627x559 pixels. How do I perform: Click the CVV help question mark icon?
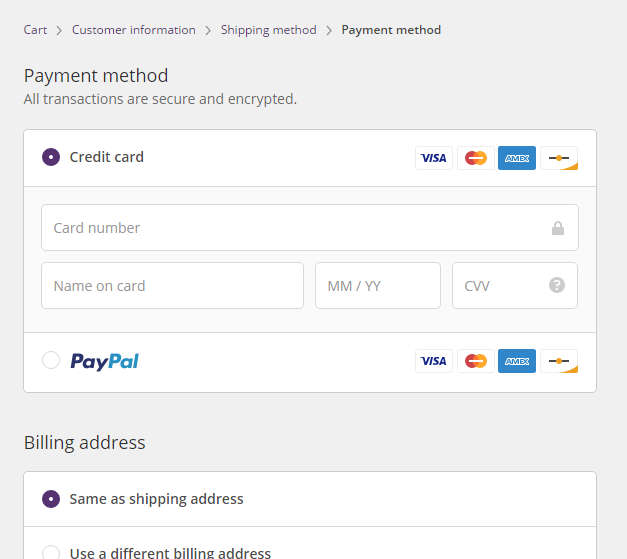[557, 285]
